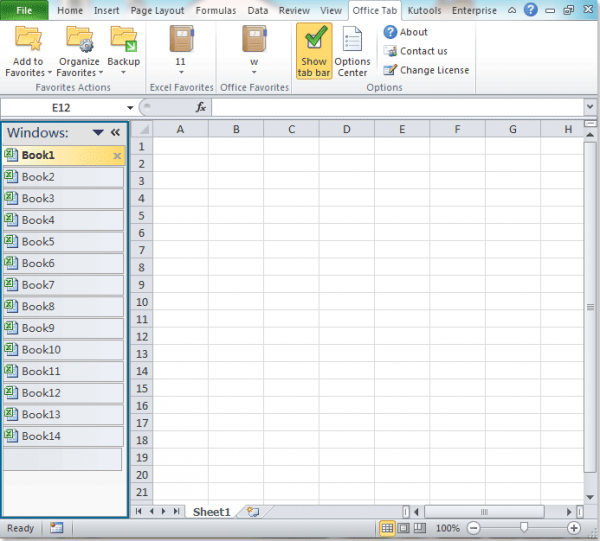The image size is (600, 541).
Task: Open the Backup dropdown arrow
Action: [123, 72]
